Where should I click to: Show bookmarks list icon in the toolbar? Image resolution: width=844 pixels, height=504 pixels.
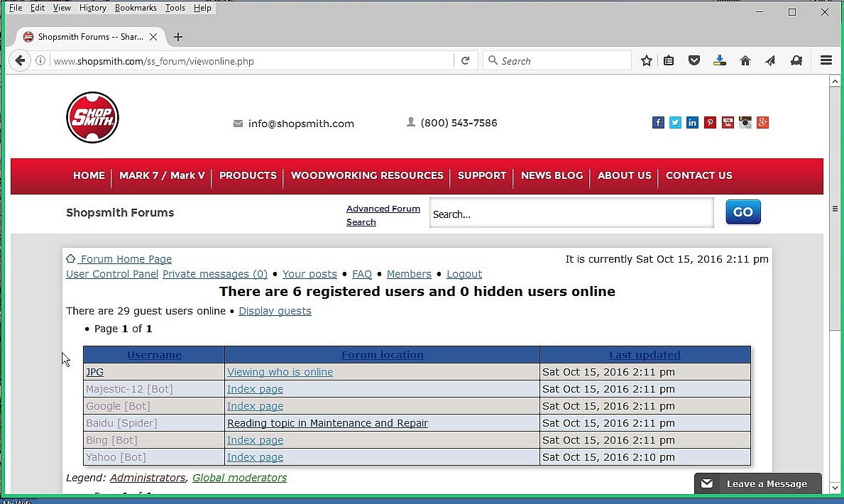pyautogui.click(x=669, y=61)
